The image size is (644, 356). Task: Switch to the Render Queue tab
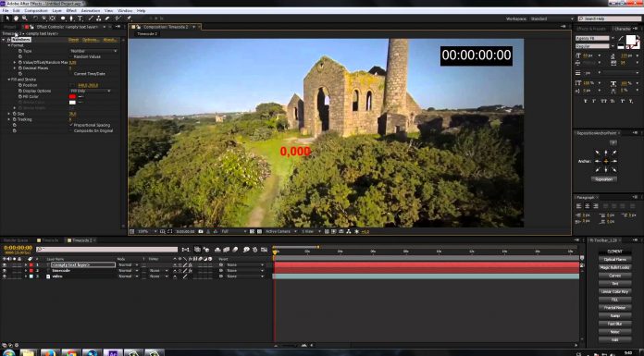pos(16,240)
